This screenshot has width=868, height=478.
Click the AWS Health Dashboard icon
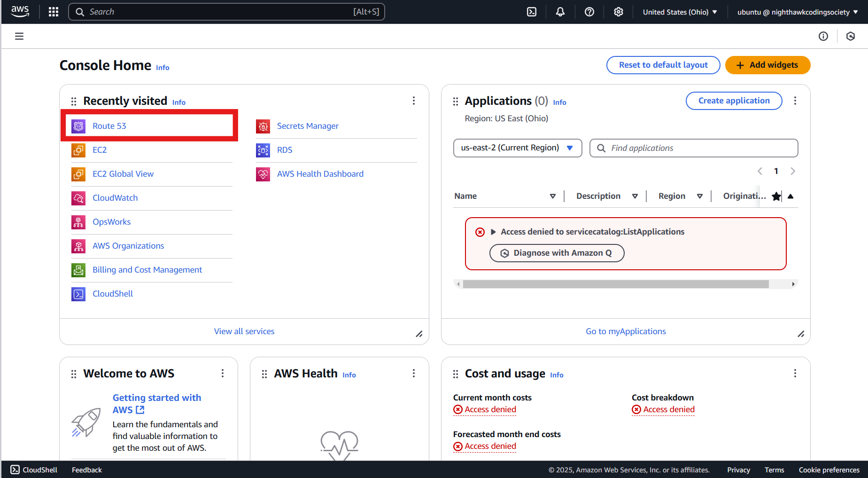pyautogui.click(x=263, y=174)
